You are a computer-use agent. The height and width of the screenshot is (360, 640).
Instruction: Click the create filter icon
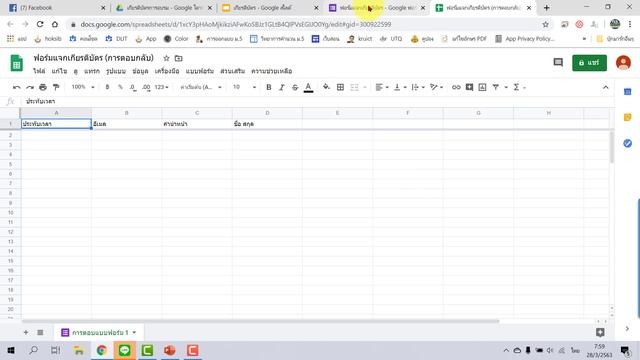[496, 87]
